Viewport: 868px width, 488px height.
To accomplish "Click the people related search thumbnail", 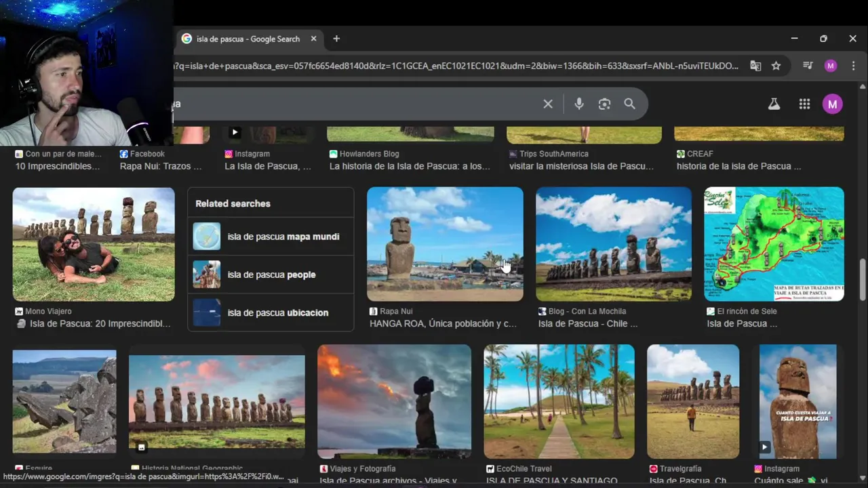I will 207,274.
